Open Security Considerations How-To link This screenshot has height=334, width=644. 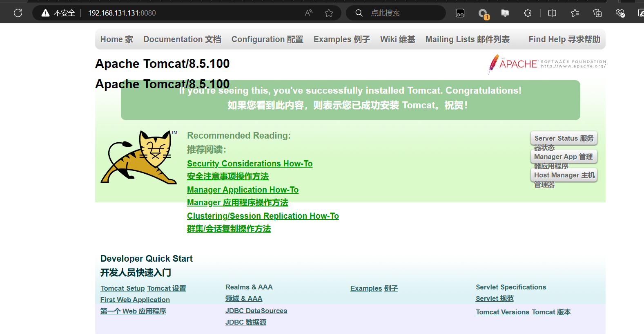[x=250, y=164]
